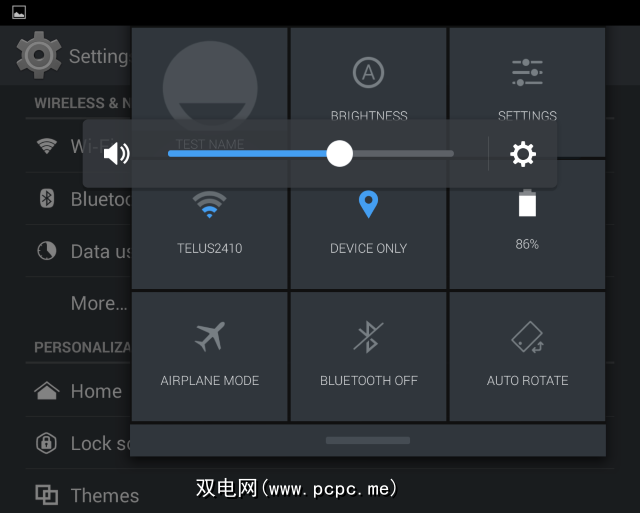Image resolution: width=640 pixels, height=513 pixels.
Task: Open screenshot notification in status bar
Action: coord(19,12)
